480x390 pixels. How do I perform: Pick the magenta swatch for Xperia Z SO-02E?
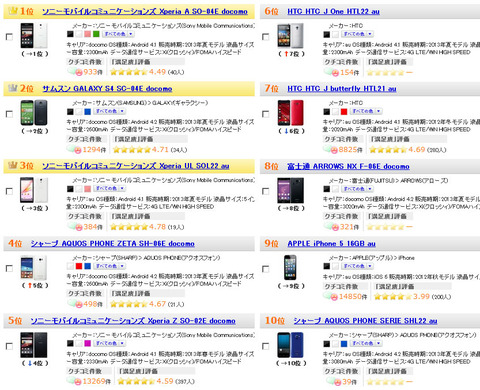(x=88, y=343)
